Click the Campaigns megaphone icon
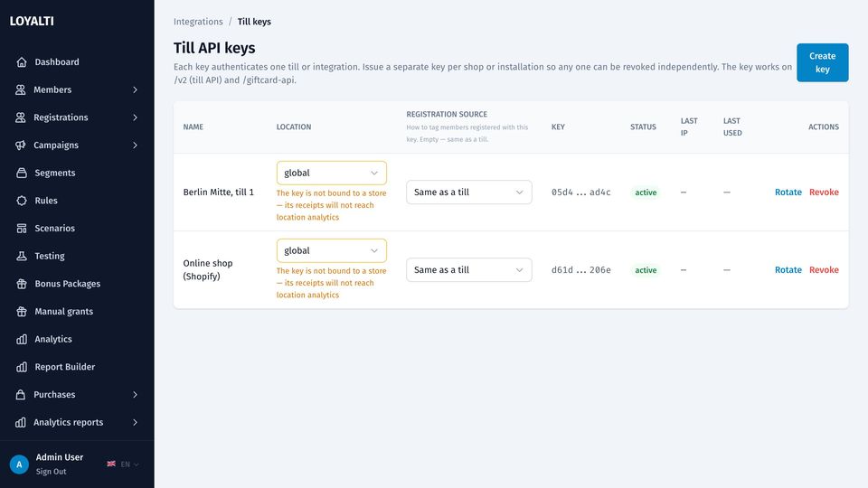 pos(21,145)
